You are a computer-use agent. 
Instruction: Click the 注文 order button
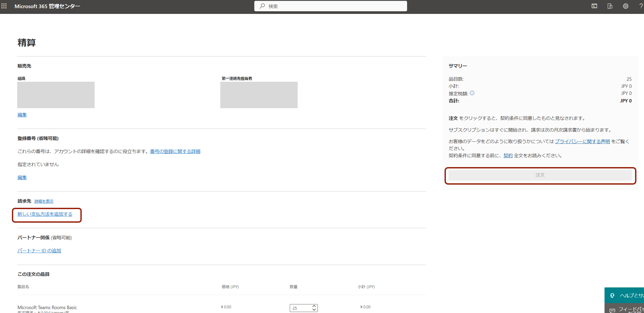pyautogui.click(x=540, y=175)
